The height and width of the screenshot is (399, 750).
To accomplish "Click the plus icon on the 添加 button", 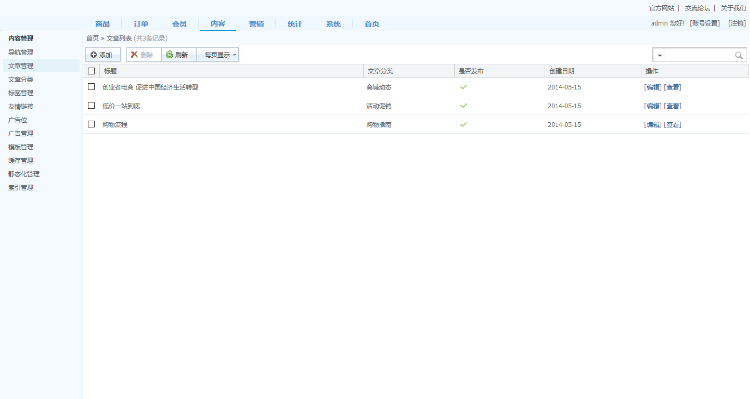I will [93, 55].
